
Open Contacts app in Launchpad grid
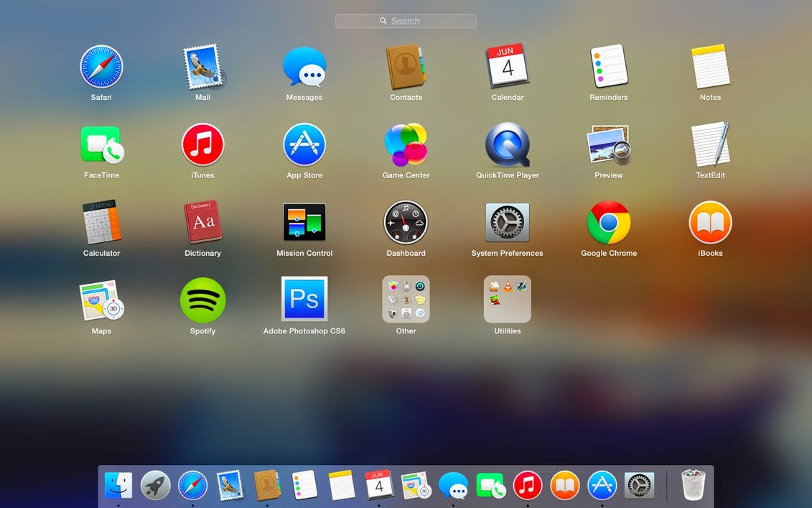pyautogui.click(x=406, y=66)
